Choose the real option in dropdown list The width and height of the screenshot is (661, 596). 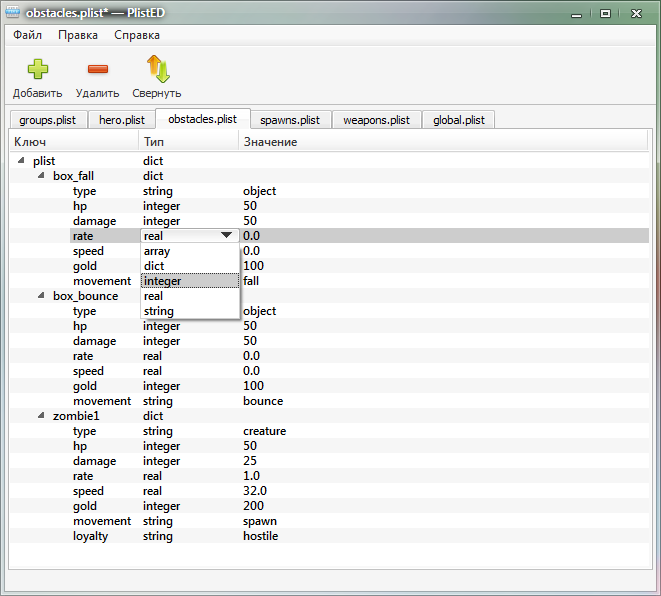pos(190,296)
